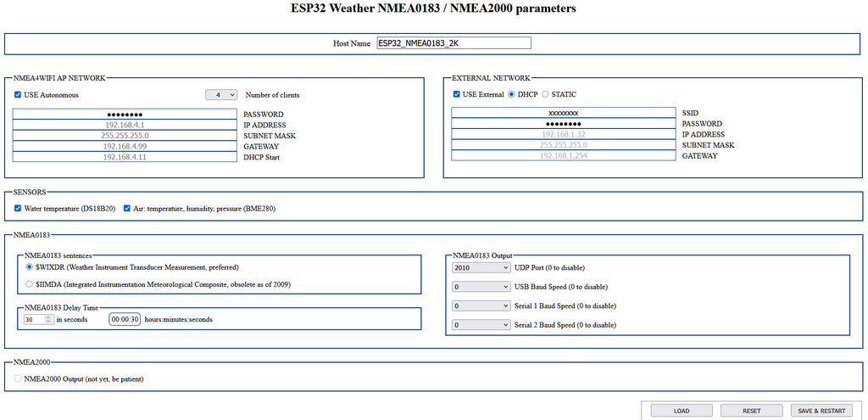Image resolution: width=868 pixels, height=420 pixels.
Task: Click the NMEA2000 legend text
Action: pos(31,361)
